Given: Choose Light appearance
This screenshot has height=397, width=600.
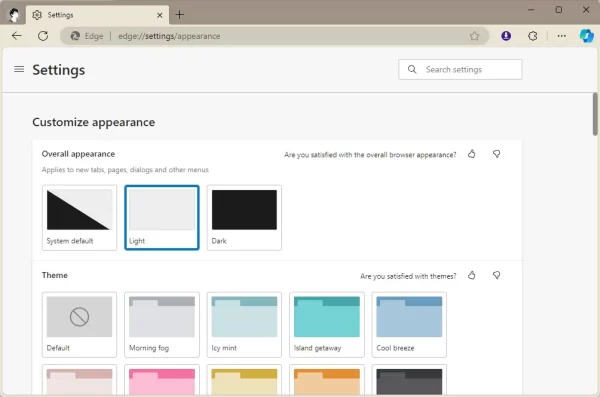Looking at the screenshot, I should point(162,217).
